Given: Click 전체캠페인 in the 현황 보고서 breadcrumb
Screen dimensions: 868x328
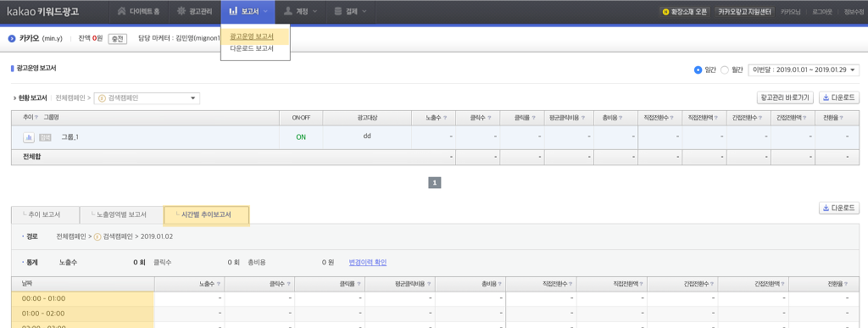Looking at the screenshot, I should pos(70,98).
